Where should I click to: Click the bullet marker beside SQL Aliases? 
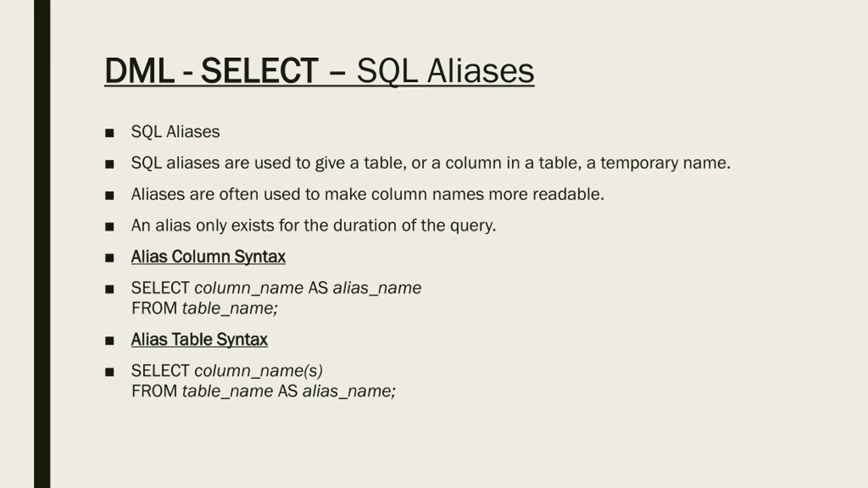(109, 133)
